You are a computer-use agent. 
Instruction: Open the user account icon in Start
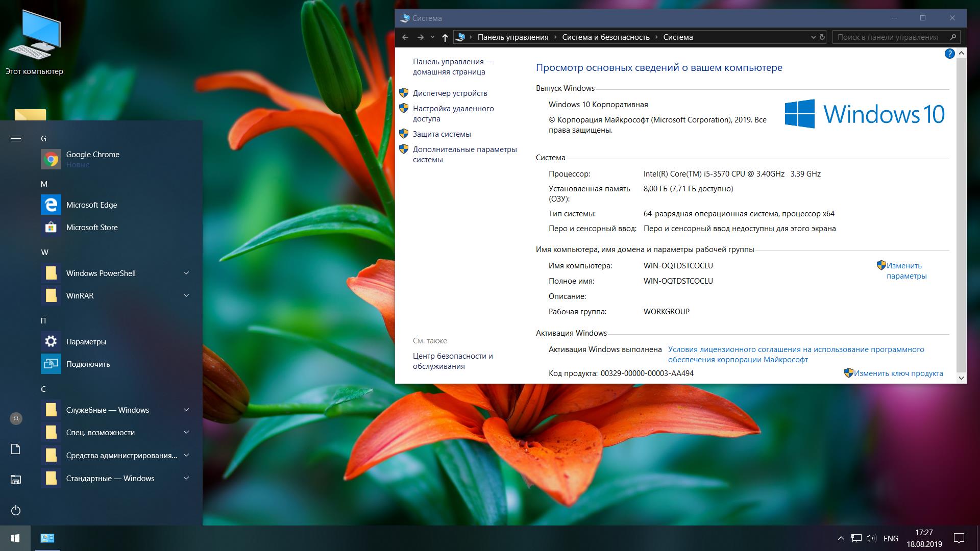pyautogui.click(x=16, y=418)
